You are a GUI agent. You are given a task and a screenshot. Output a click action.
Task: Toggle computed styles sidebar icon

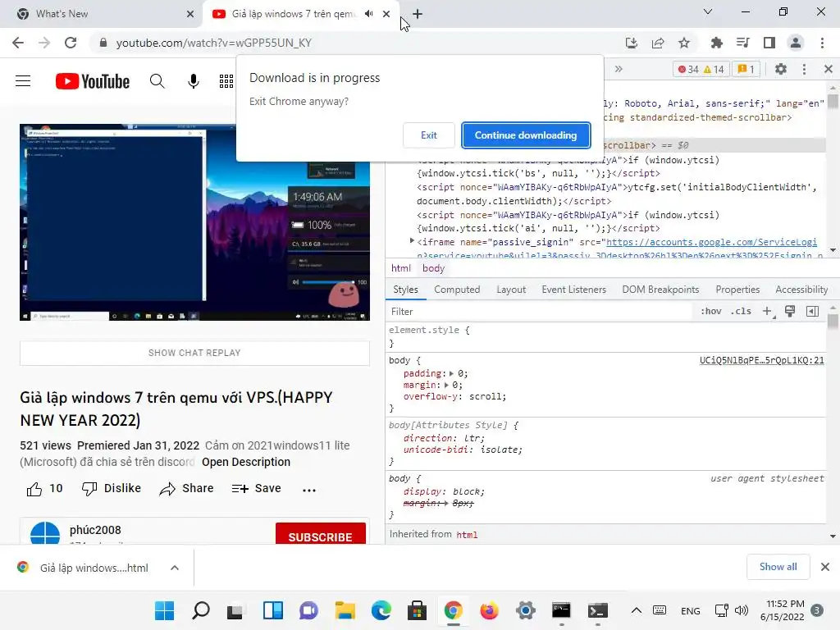point(812,311)
